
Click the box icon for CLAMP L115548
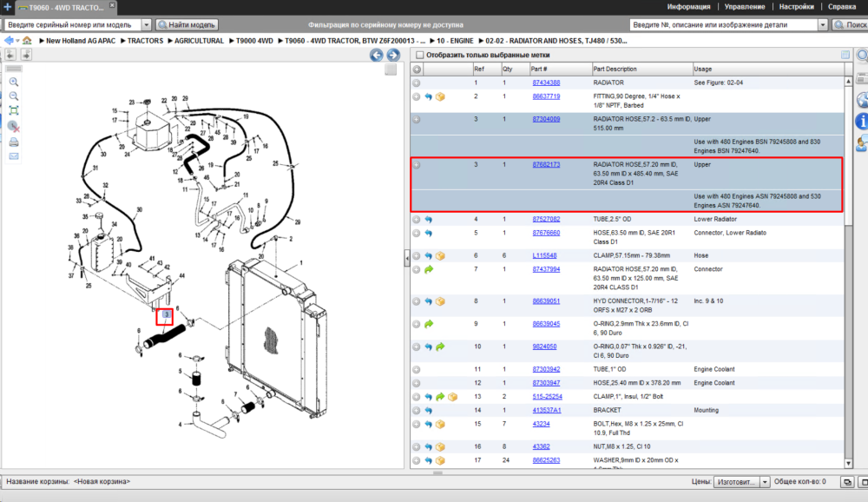coord(440,255)
